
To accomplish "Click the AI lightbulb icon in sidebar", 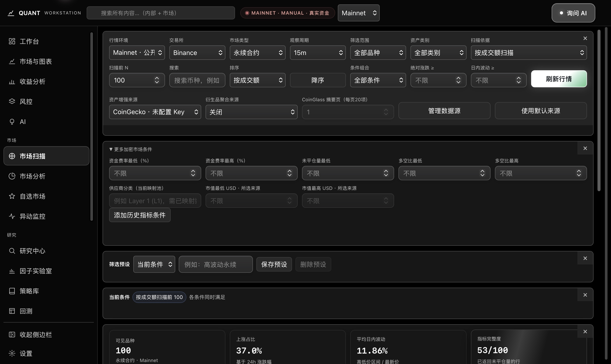I will coord(12,122).
